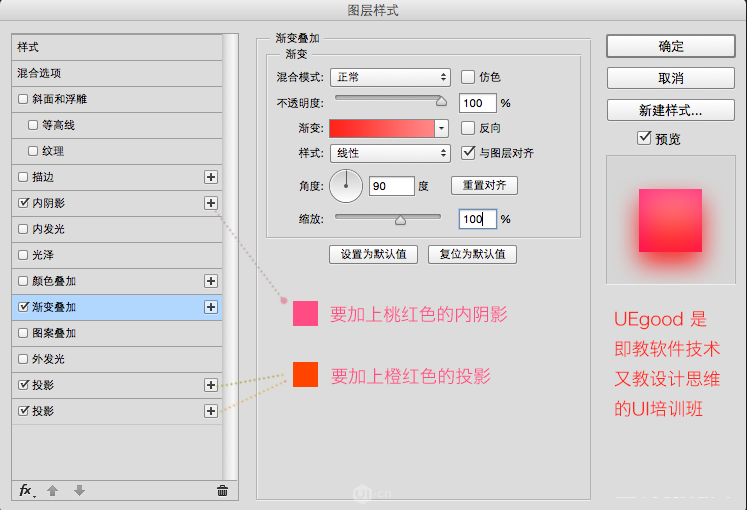Click the plus icon on the second 投影 row

coord(211,411)
